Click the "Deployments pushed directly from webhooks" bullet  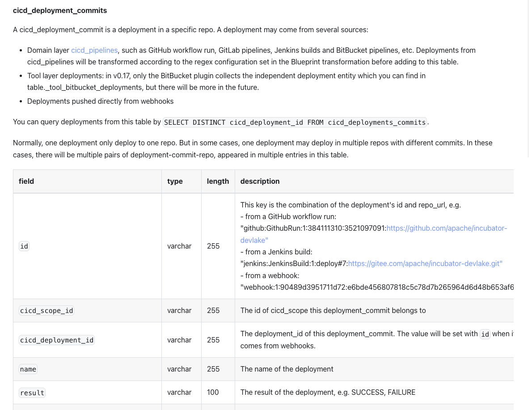coord(100,101)
